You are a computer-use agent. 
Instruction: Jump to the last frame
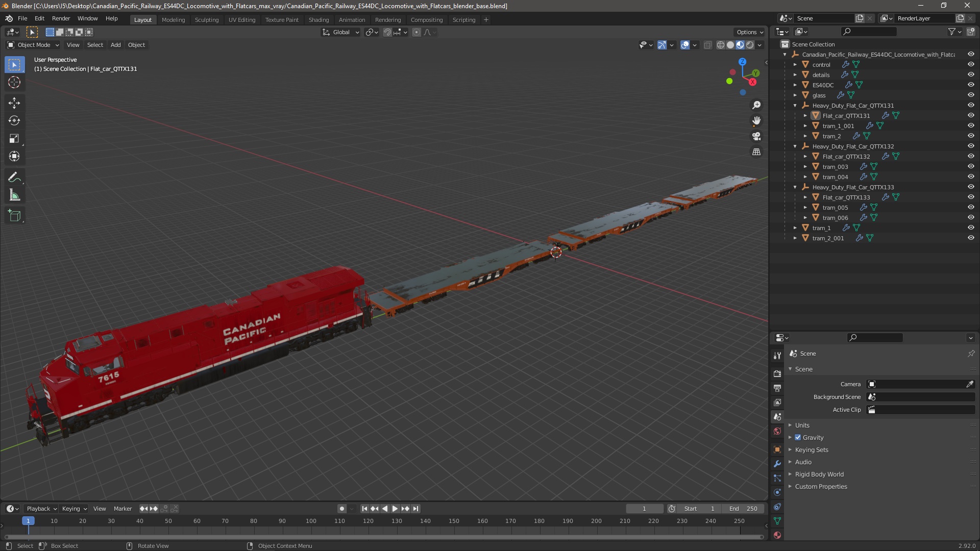coord(415,509)
